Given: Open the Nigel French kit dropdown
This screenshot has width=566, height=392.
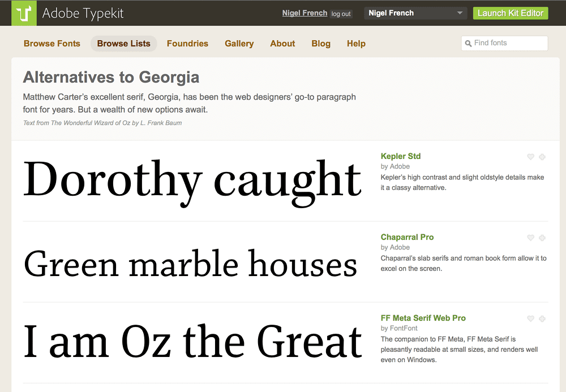Looking at the screenshot, I should pos(416,13).
